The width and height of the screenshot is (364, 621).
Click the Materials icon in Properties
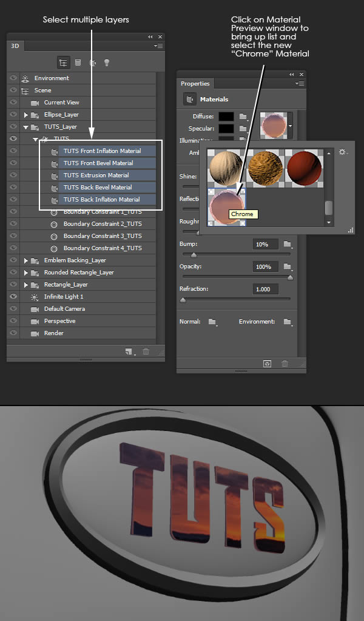tap(190, 99)
